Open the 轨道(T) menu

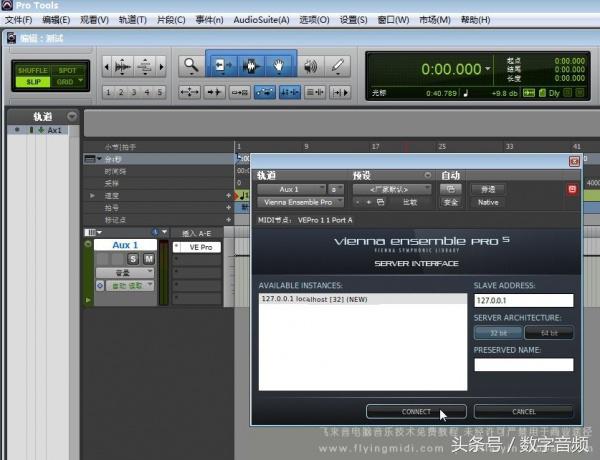132,20
